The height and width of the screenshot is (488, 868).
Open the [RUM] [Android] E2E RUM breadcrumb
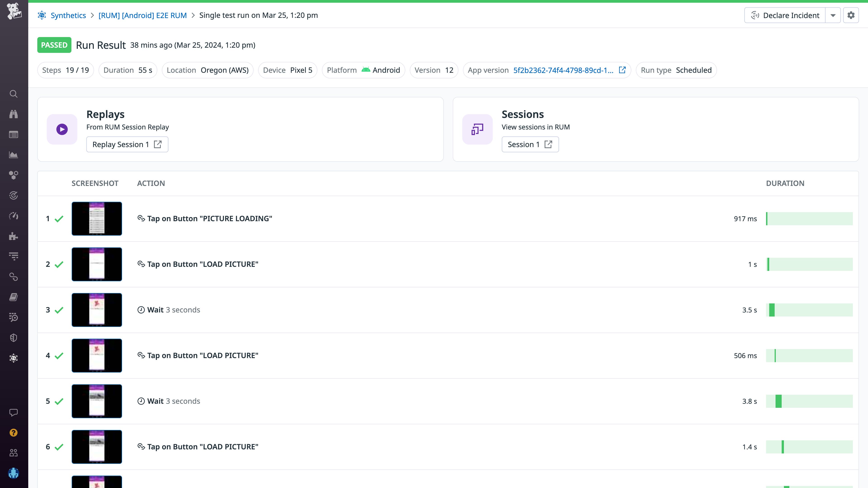(143, 15)
